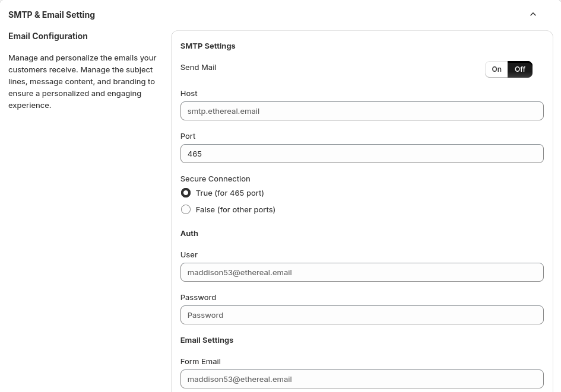Focus the Form Email input field
The image size is (561, 392).
coord(362,379)
